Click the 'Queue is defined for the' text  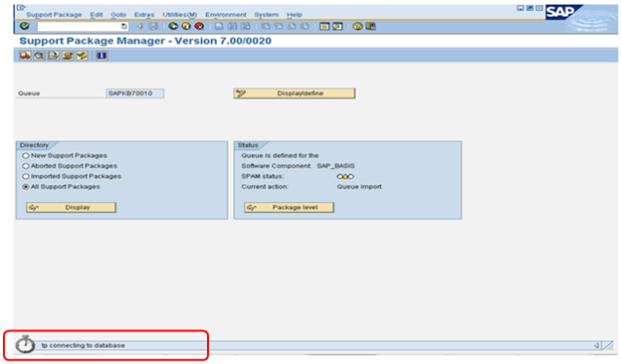point(280,156)
